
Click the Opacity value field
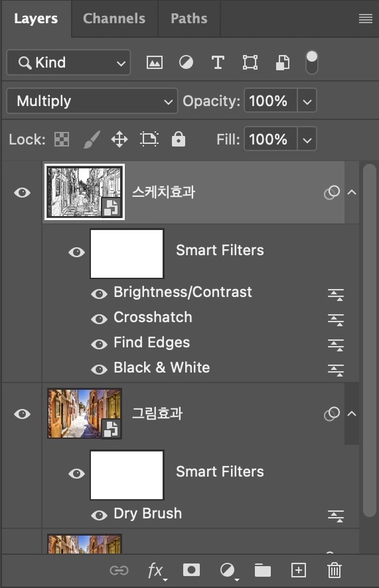[271, 101]
